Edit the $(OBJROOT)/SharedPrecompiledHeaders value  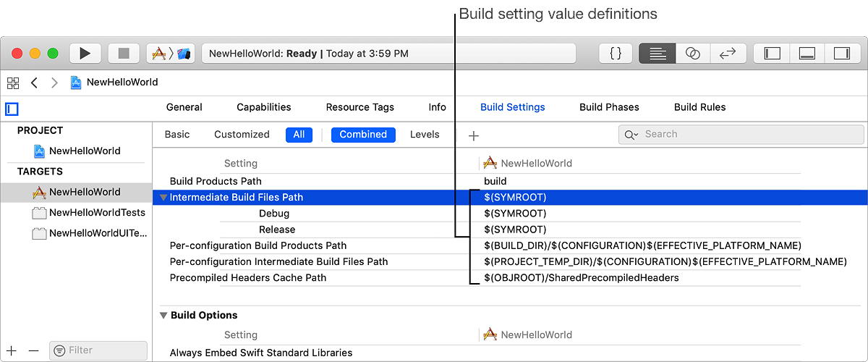tap(582, 278)
